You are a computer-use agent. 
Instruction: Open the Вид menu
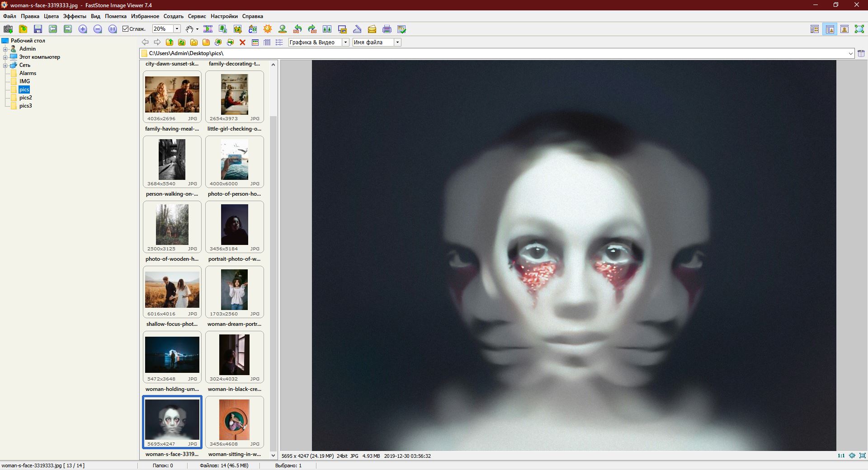pyautogui.click(x=95, y=16)
